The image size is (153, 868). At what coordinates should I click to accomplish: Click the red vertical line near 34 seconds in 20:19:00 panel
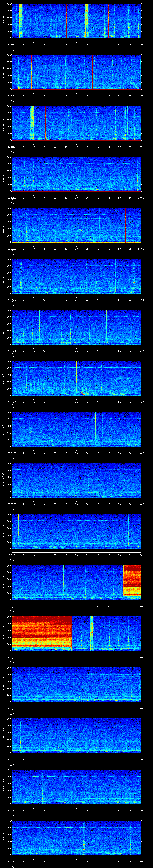tap(85, 174)
